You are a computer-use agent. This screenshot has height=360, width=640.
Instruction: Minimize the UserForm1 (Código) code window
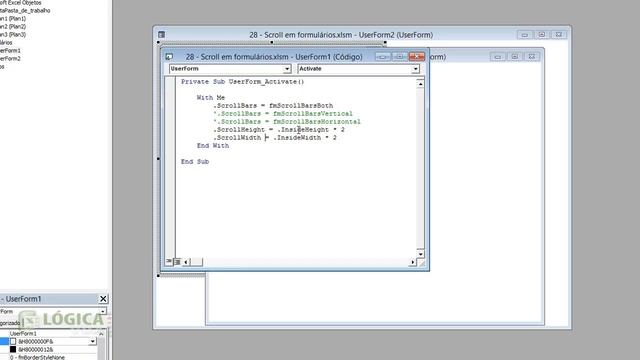click(382, 57)
